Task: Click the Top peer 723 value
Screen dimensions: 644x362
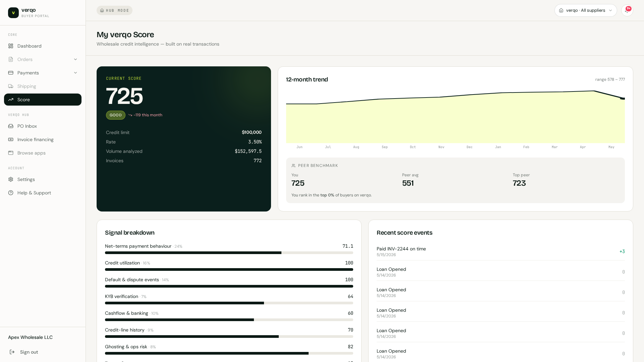Action: 519,183
